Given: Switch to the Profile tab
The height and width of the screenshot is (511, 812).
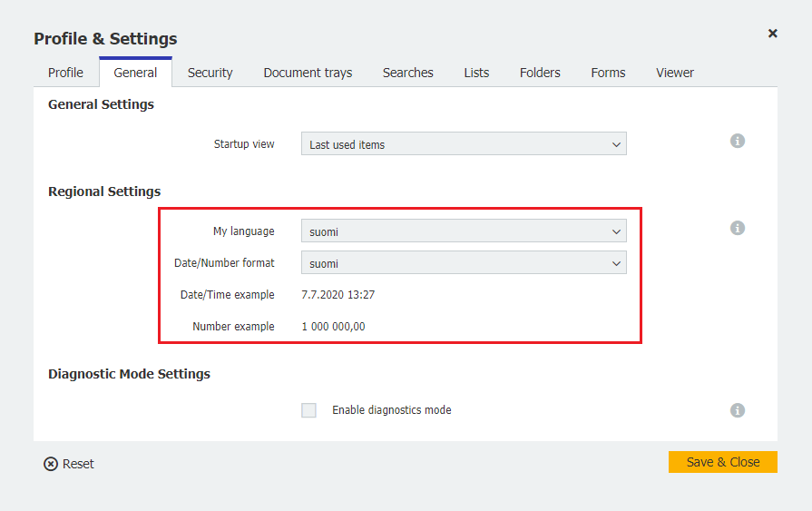Looking at the screenshot, I should [x=65, y=73].
